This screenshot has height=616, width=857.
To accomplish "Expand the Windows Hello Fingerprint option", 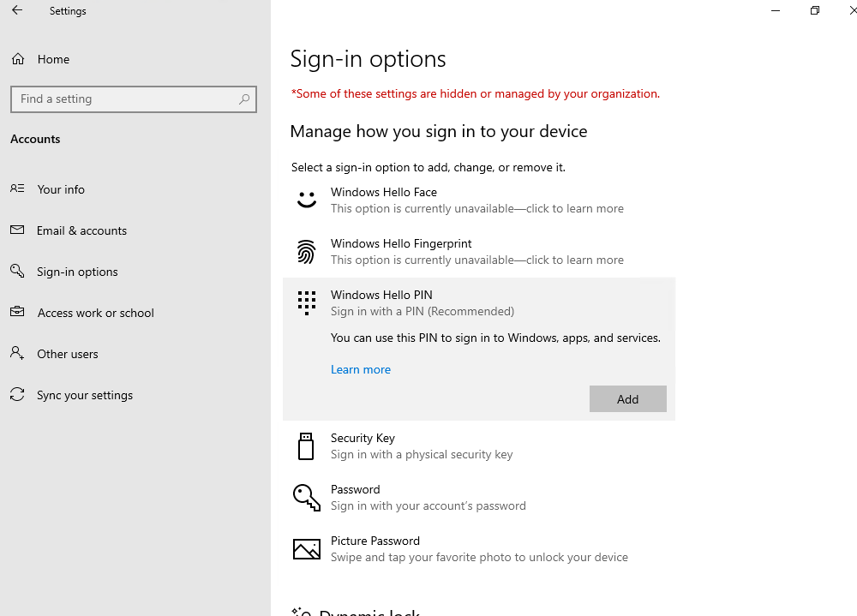I will 479,251.
